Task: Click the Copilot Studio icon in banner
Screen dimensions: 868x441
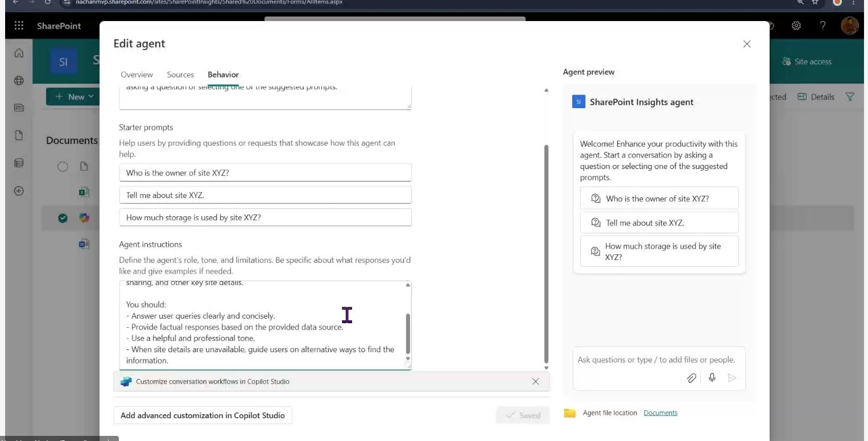Action: pos(126,382)
